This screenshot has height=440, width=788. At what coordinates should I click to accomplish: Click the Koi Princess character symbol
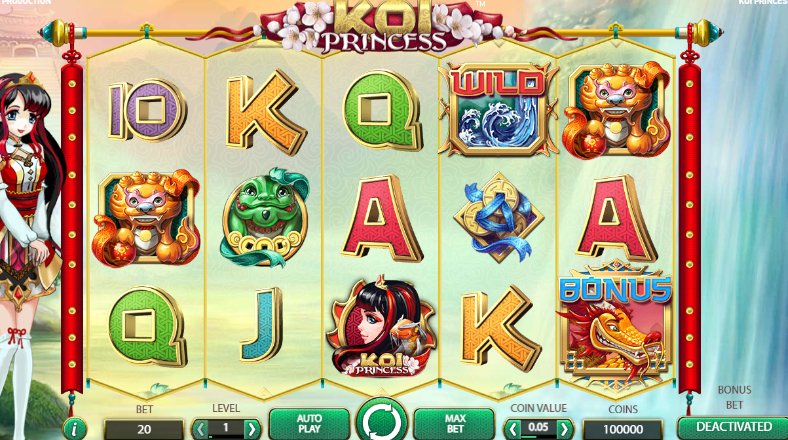[381, 326]
